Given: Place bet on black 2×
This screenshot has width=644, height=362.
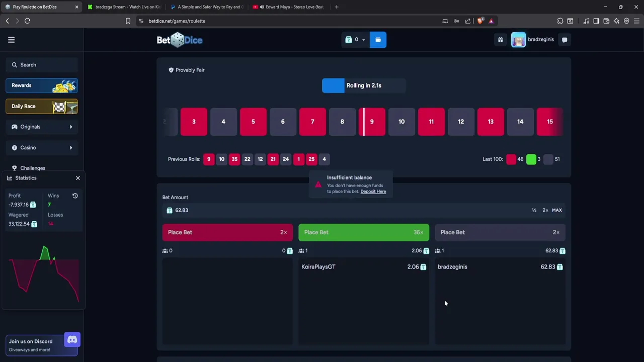Looking at the screenshot, I should click(500, 232).
